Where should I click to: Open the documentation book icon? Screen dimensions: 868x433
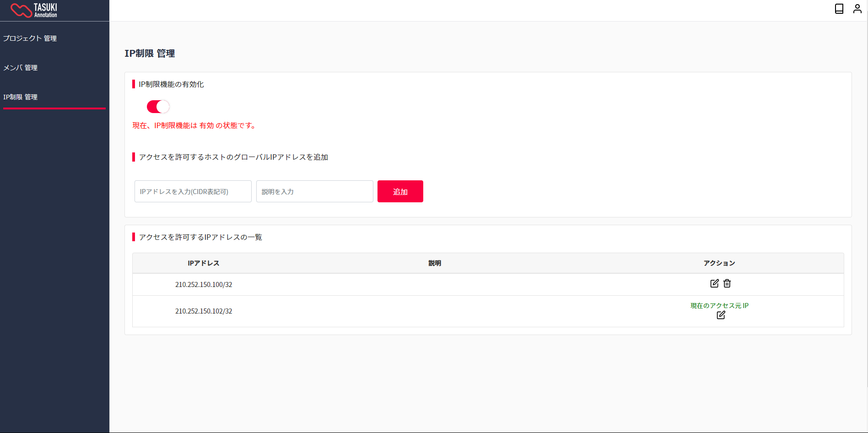[x=839, y=9]
